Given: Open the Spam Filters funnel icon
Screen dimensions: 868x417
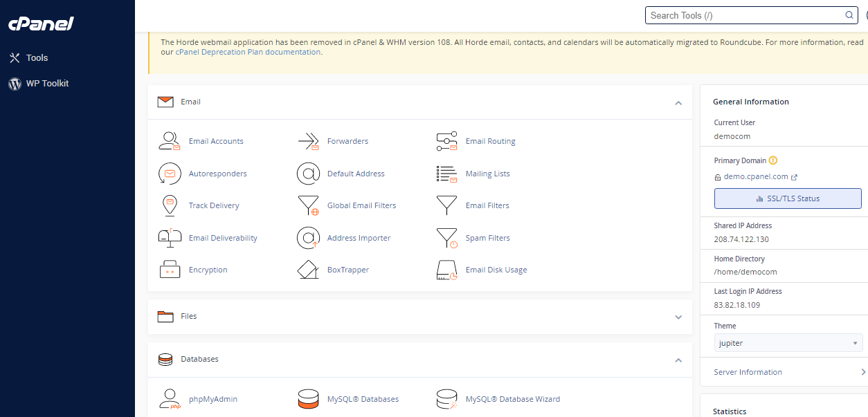Looking at the screenshot, I should (x=446, y=238).
